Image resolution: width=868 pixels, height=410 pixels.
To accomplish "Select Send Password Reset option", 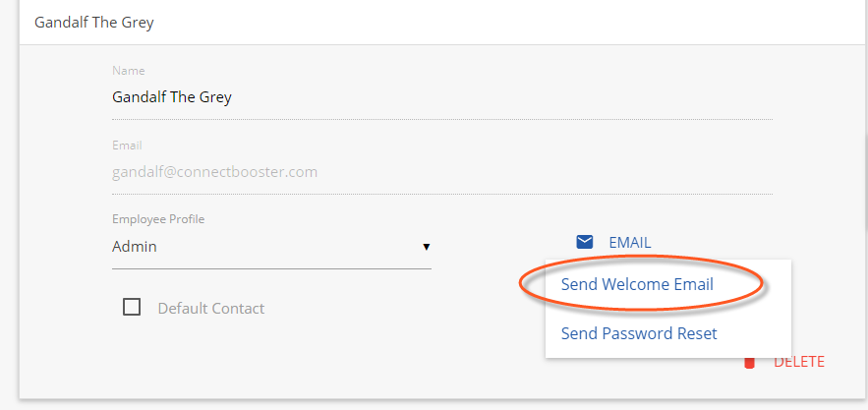I will [639, 333].
